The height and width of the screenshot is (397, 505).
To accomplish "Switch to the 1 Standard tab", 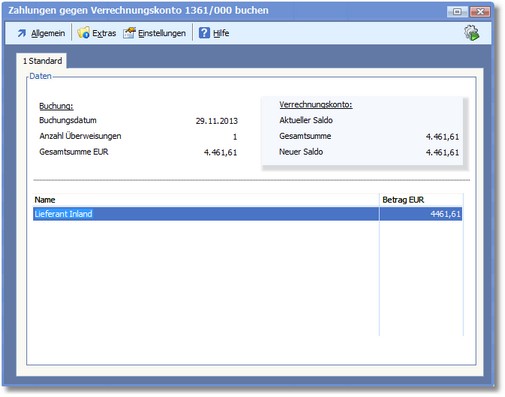I will pyautogui.click(x=42, y=61).
